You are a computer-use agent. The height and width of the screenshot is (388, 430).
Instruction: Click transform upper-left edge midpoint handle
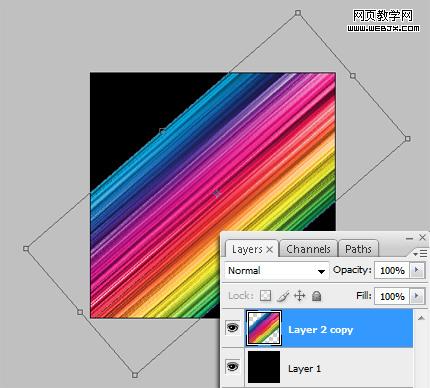[162, 131]
